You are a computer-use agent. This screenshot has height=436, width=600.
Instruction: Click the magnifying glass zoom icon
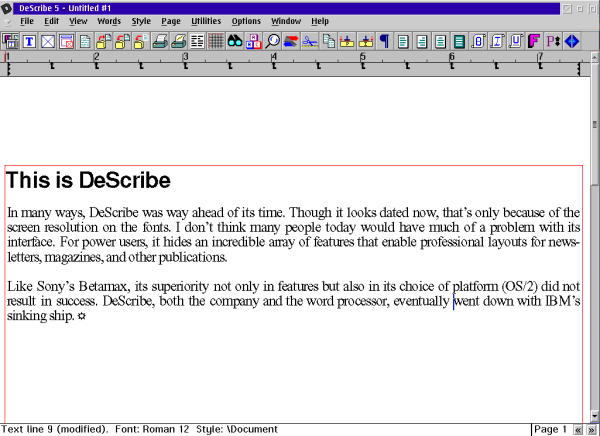pos(272,41)
